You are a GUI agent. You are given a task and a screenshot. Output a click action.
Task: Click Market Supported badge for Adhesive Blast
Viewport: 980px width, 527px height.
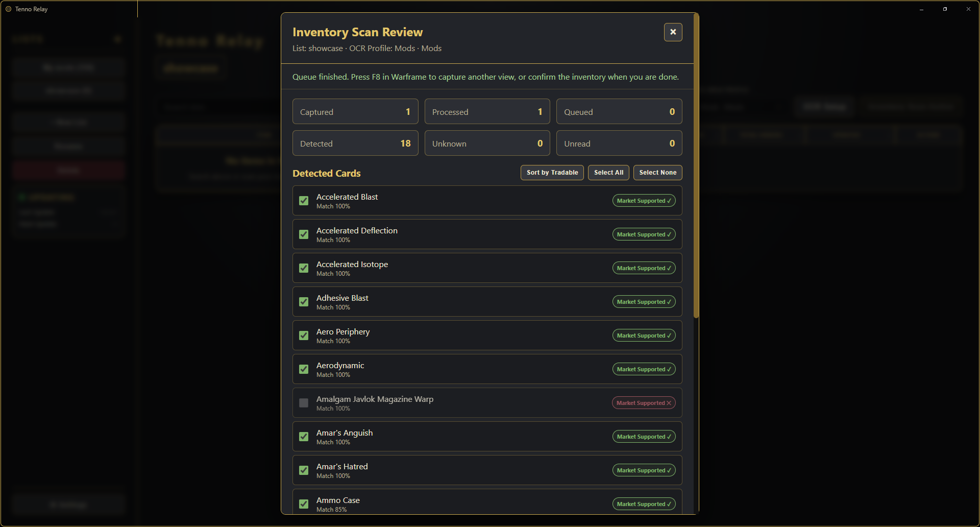point(644,302)
